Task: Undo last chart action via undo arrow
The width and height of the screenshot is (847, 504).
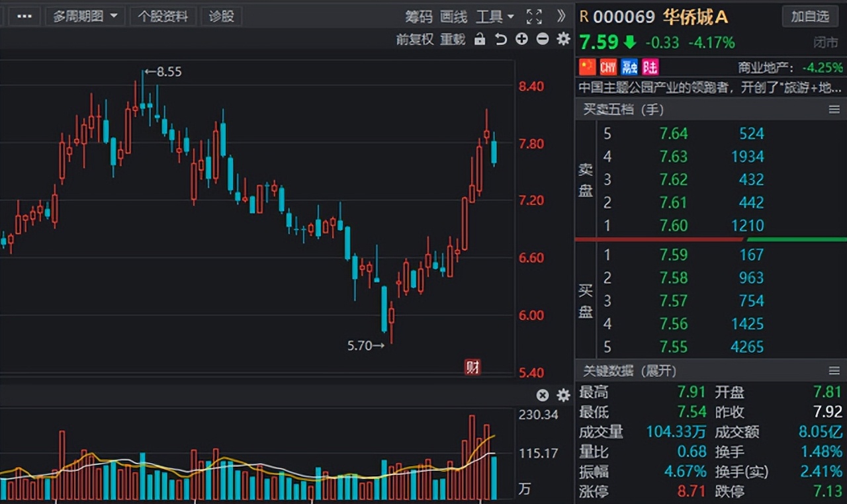Action: (x=500, y=40)
